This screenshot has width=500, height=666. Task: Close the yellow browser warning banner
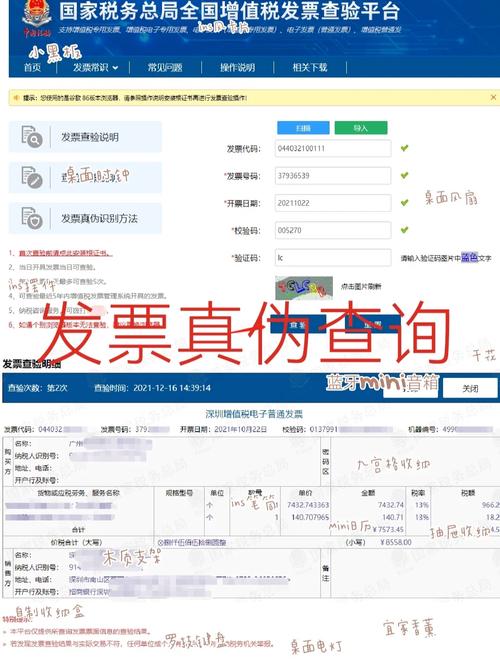click(493, 97)
